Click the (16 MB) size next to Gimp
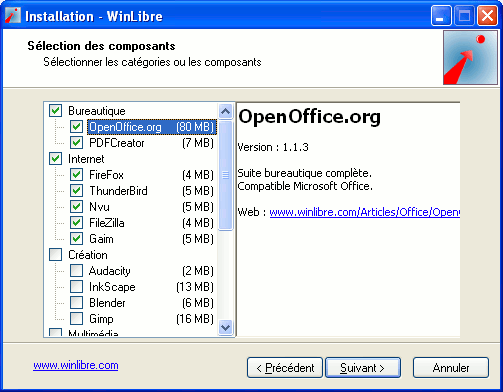This screenshot has width=503, height=392. [x=195, y=319]
